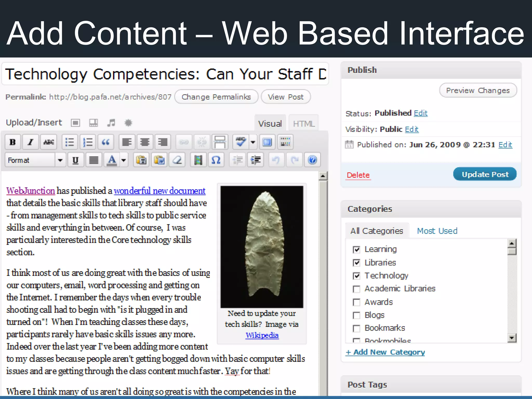This screenshot has width=532, height=399.
Task: Click the View Post button
Action: point(285,97)
